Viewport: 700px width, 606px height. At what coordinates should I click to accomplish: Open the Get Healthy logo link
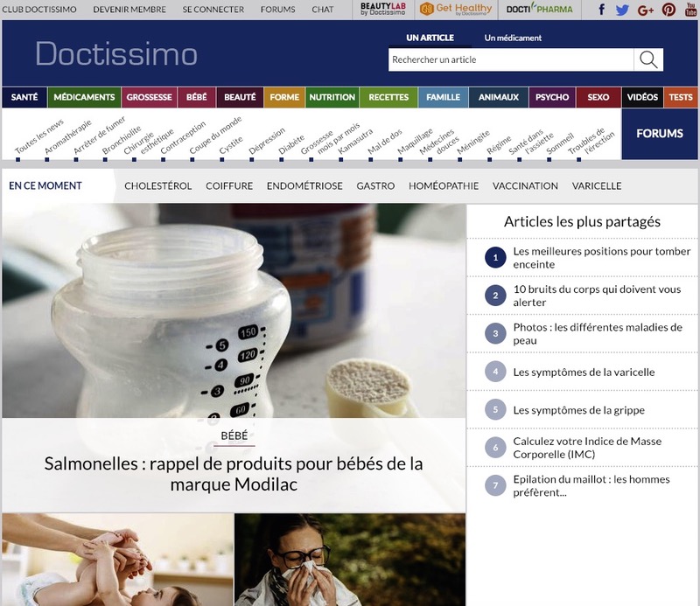(456, 10)
